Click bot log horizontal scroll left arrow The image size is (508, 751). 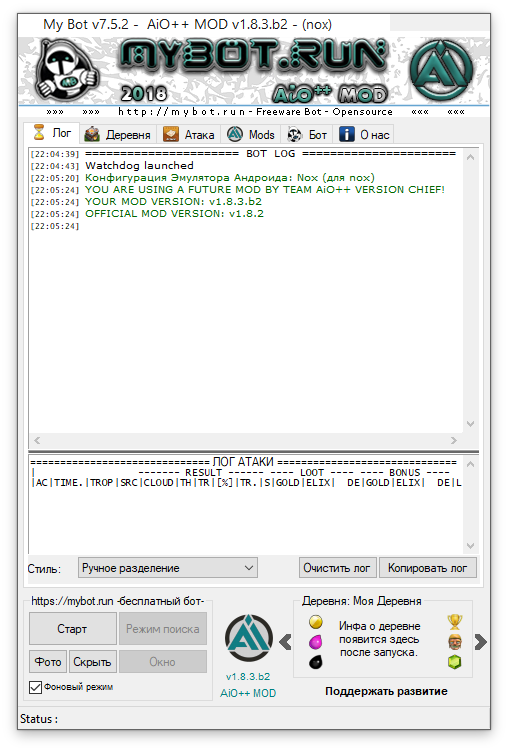[x=37, y=441]
